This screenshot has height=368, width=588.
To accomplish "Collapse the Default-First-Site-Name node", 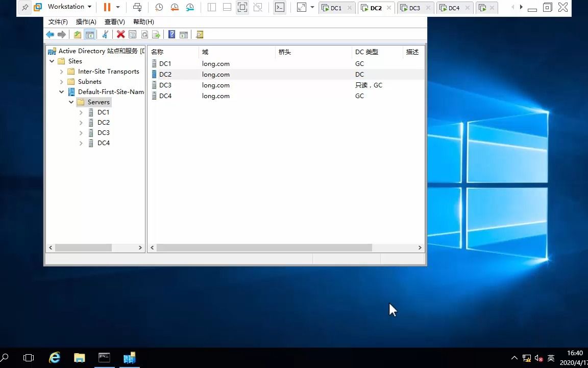I will coord(61,91).
